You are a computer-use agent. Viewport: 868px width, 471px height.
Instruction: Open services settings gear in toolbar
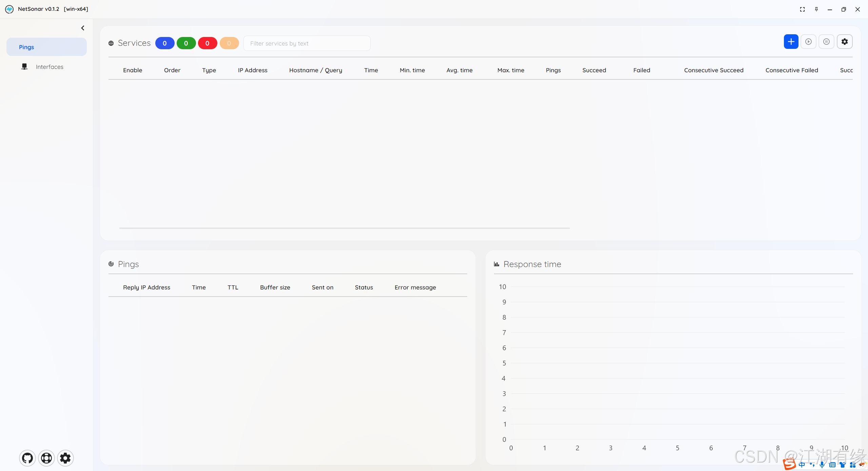pyautogui.click(x=844, y=42)
